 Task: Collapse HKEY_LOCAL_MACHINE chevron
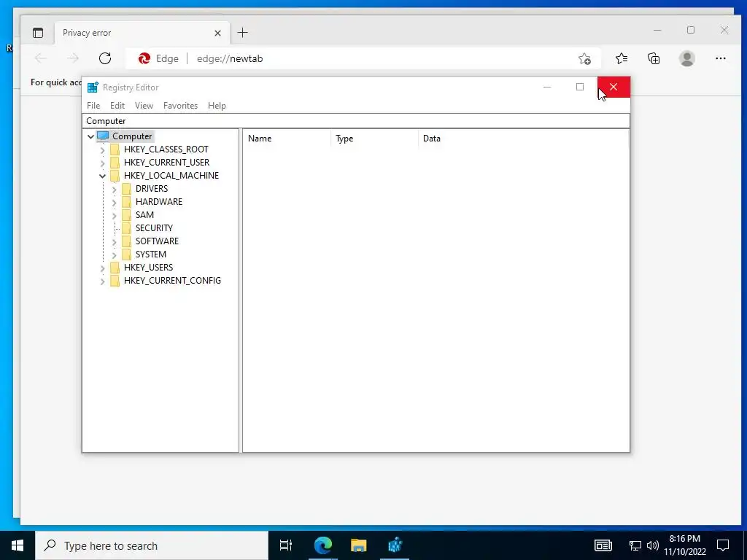(x=102, y=176)
